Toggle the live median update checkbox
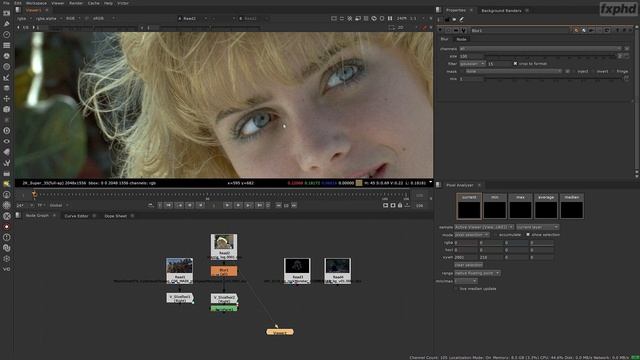This screenshot has height=360, width=640. tap(456, 289)
